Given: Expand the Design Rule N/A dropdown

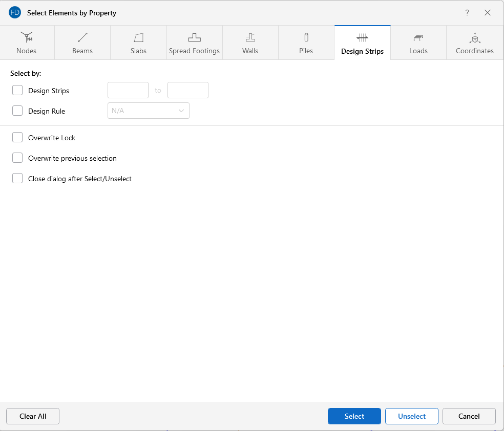Looking at the screenshot, I should click(x=149, y=111).
